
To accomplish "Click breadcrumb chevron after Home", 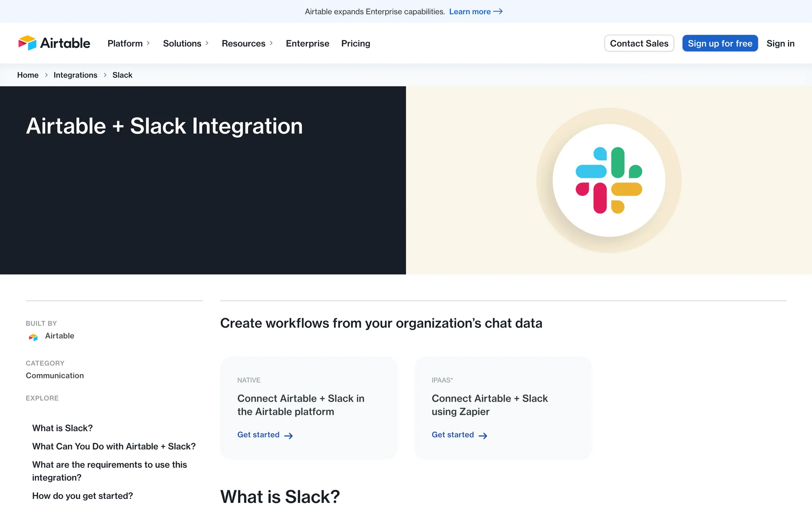I will 46,75.
